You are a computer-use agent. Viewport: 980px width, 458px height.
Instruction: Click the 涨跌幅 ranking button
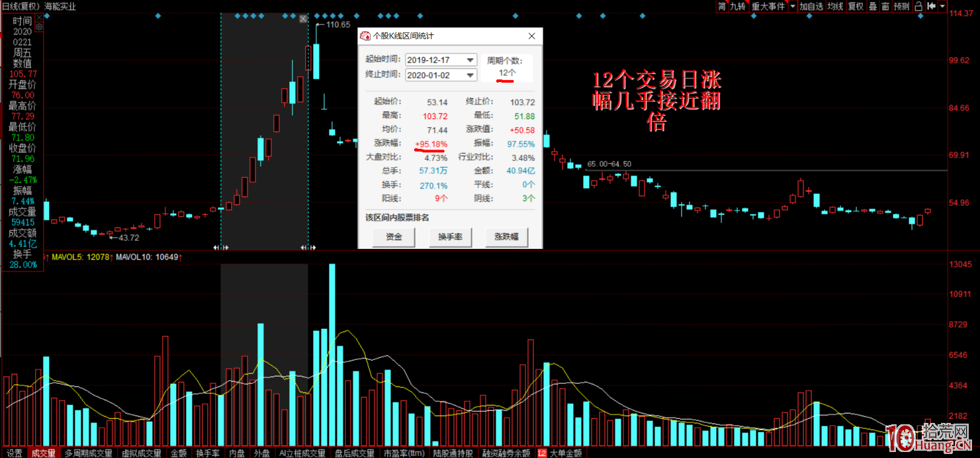coord(507,237)
